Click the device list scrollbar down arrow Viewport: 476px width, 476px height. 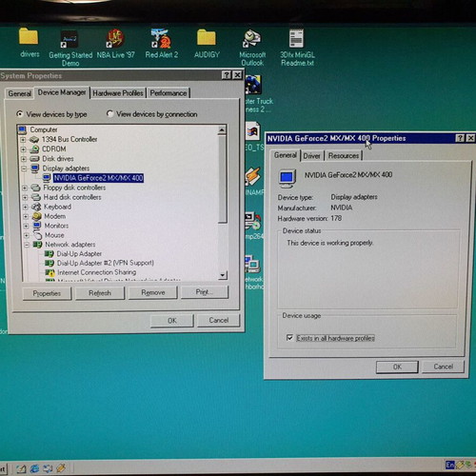click(x=223, y=275)
